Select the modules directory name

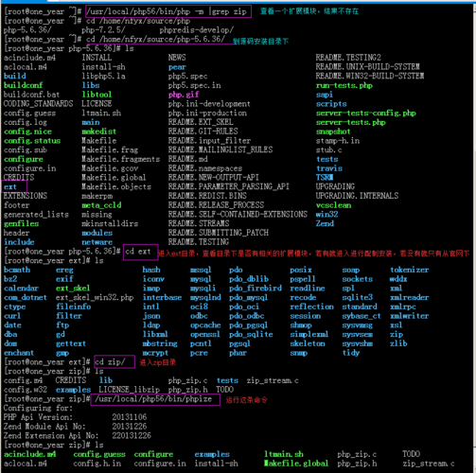(97, 233)
